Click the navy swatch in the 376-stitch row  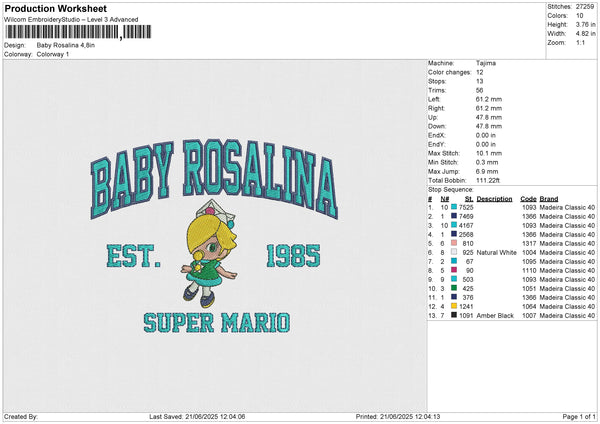pyautogui.click(x=454, y=297)
